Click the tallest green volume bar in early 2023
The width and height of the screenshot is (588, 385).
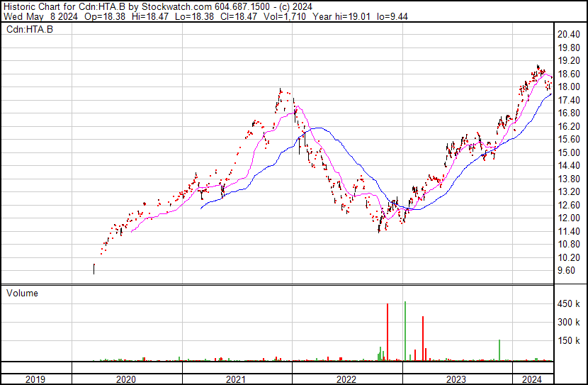coord(405,331)
